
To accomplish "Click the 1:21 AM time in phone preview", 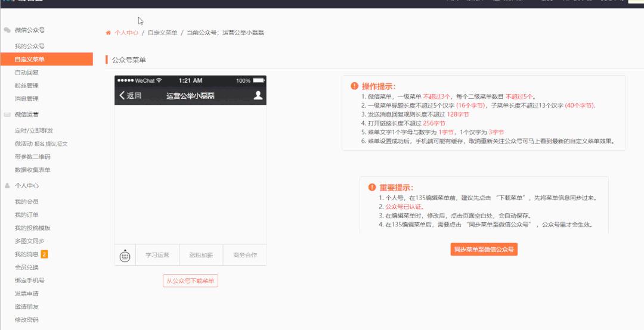I will [191, 80].
